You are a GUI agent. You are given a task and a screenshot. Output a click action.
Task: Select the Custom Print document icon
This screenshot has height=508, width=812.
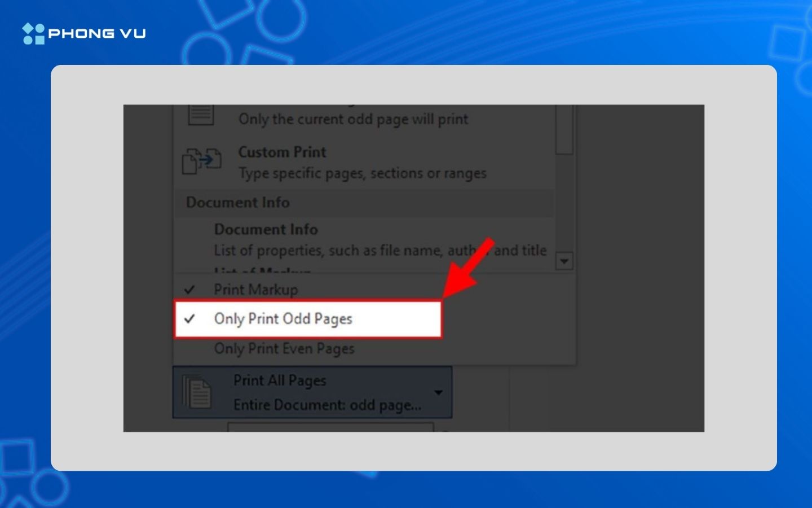[x=201, y=162]
